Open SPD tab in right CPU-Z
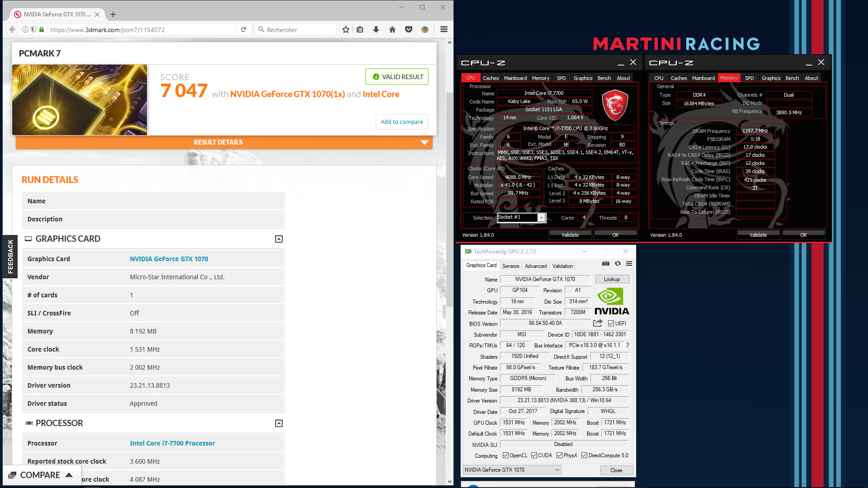 coord(749,78)
